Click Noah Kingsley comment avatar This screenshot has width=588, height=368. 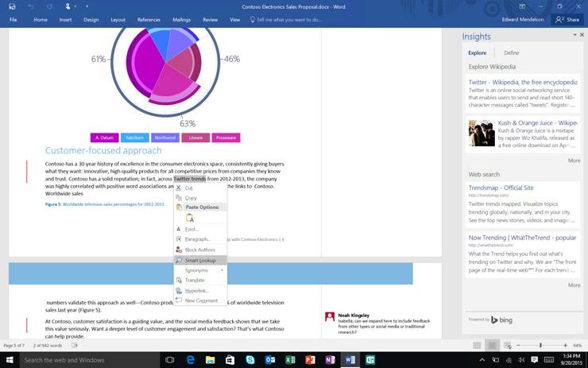[x=330, y=316]
